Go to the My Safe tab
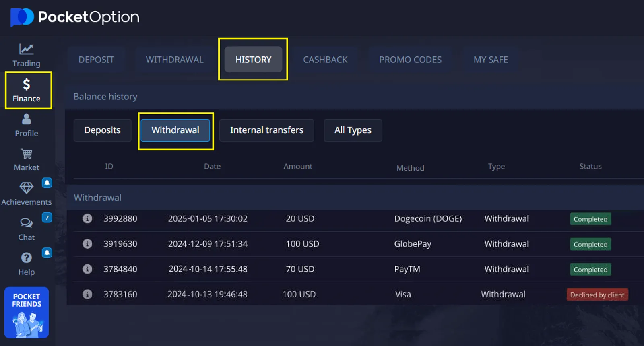This screenshot has height=346, width=644. (490, 60)
